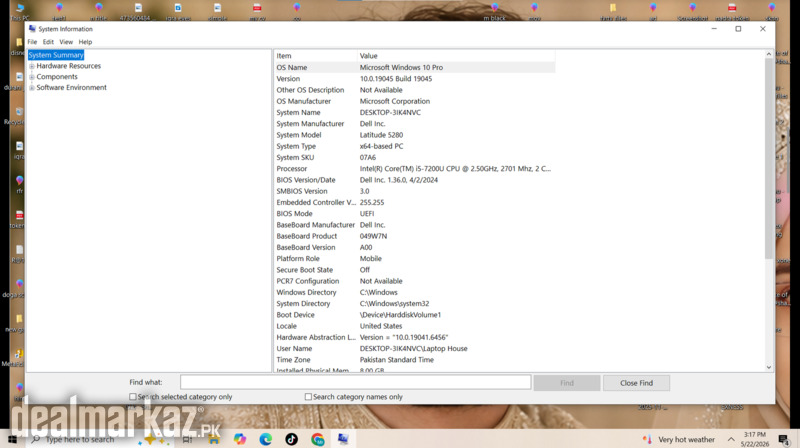Open the View menu
The width and height of the screenshot is (800, 448).
66,42
